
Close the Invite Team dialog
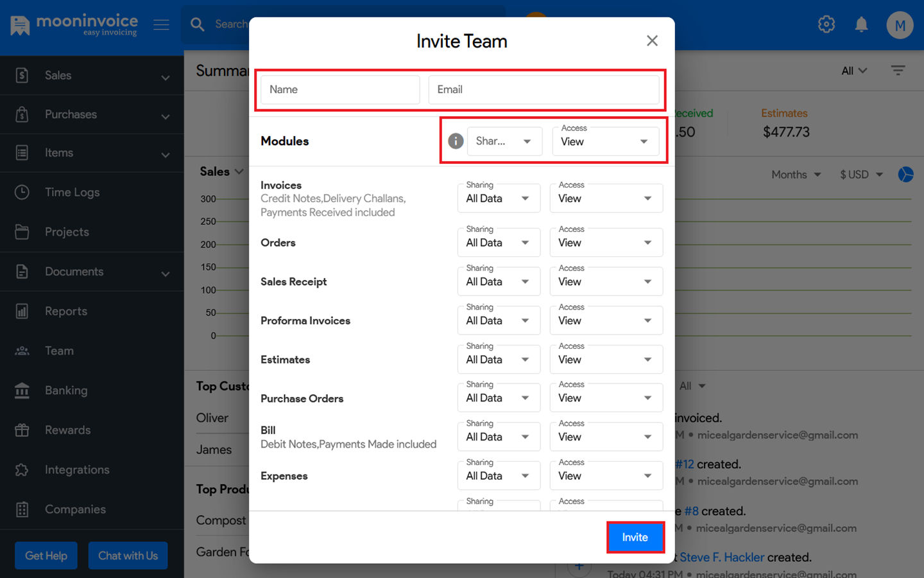pos(652,41)
